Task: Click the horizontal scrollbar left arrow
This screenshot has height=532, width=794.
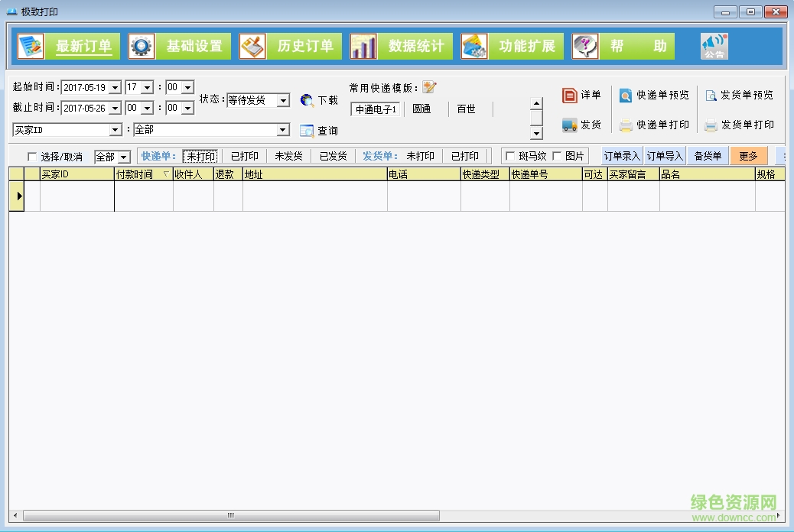Action: click(x=15, y=515)
